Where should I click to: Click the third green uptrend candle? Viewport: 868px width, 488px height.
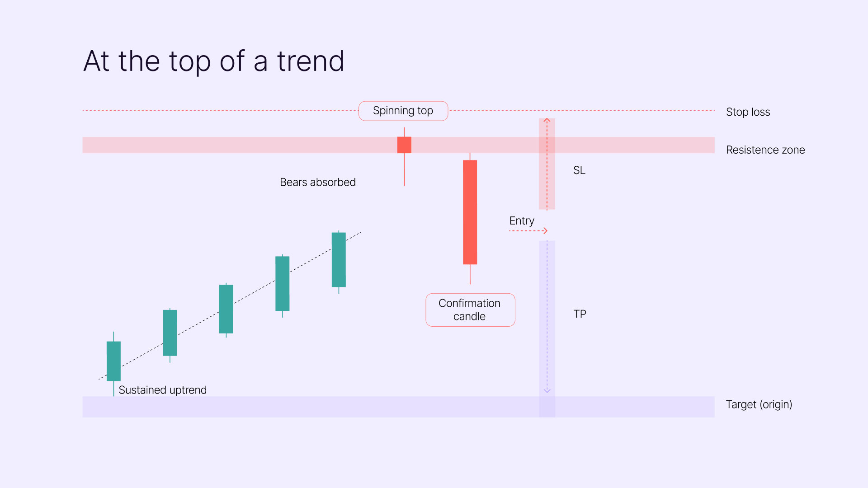pos(226,309)
